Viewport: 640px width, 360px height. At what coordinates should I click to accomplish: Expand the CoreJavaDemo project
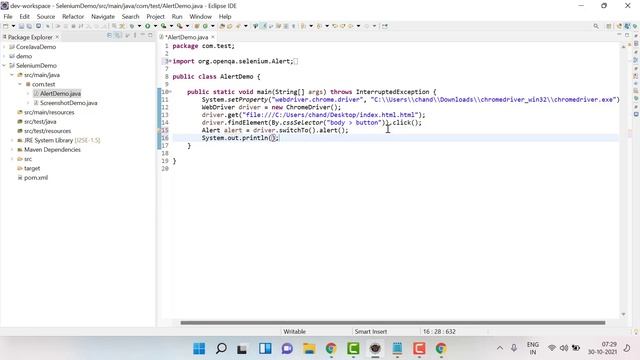pos(4,47)
